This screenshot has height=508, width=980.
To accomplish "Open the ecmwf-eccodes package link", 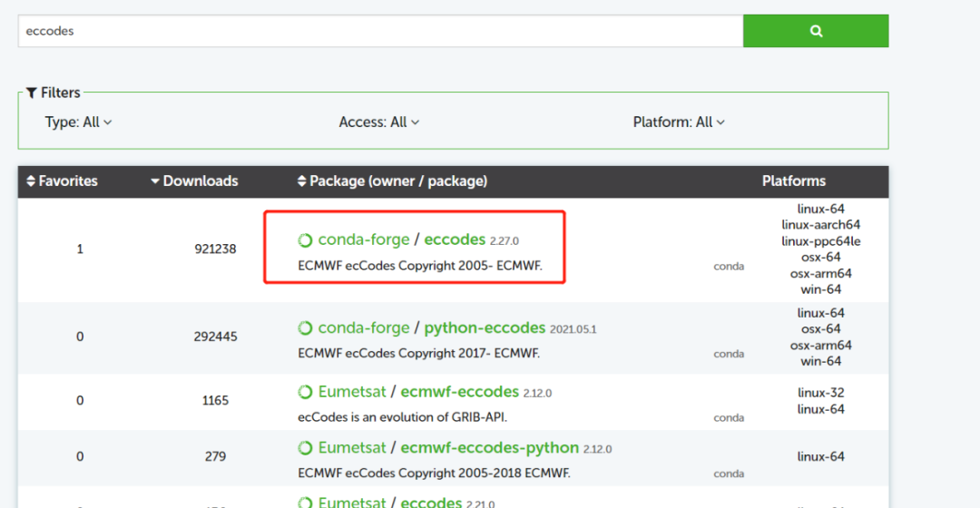I will pos(459,393).
